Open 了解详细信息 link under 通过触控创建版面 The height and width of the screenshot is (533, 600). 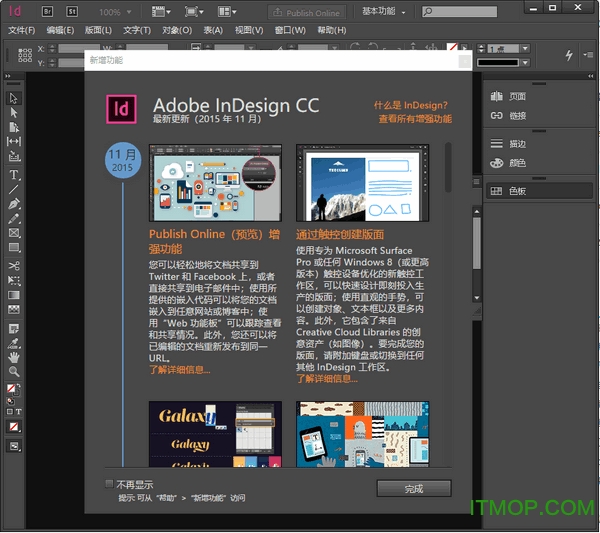click(327, 379)
